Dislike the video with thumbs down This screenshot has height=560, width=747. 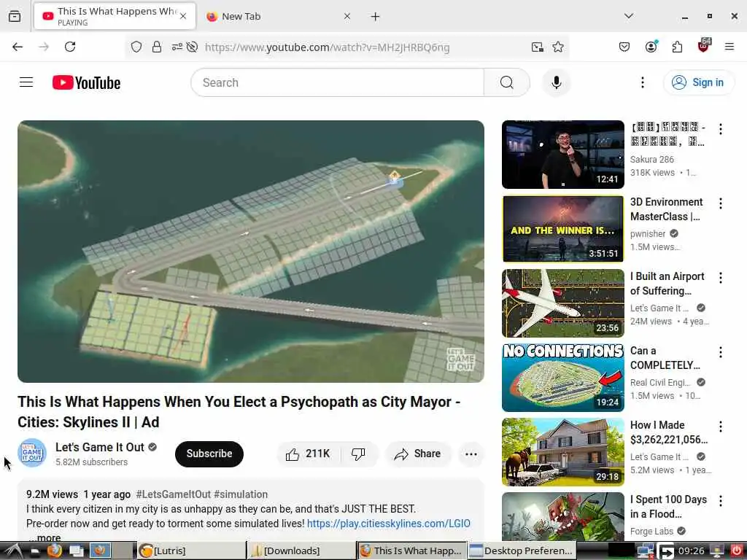pyautogui.click(x=358, y=454)
